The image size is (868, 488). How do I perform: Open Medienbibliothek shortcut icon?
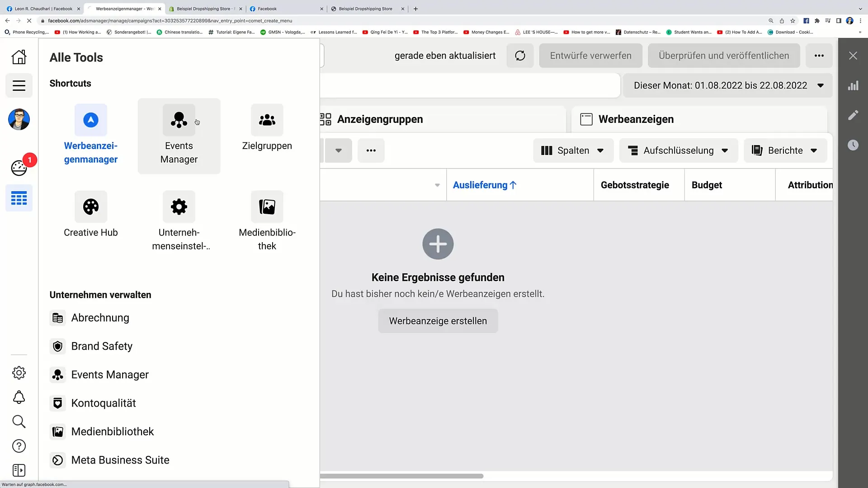267,207
